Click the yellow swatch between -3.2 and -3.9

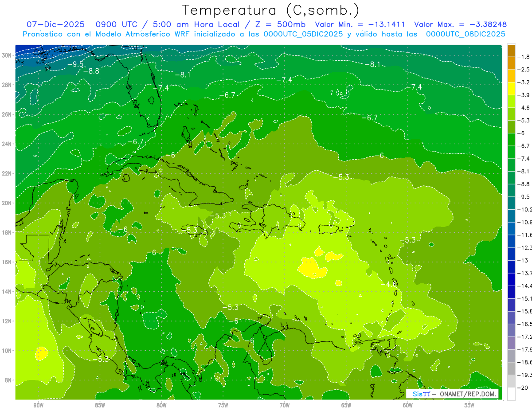[511, 89]
